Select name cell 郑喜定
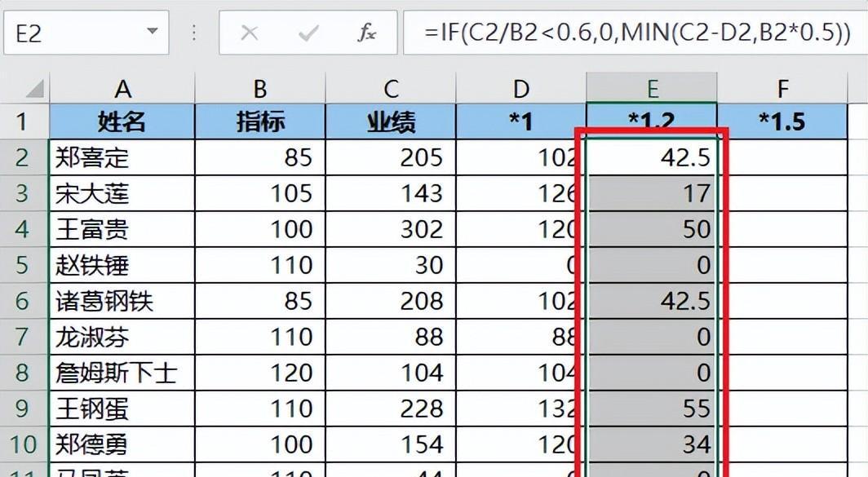Screen dimensions: 868x477 point(122,157)
